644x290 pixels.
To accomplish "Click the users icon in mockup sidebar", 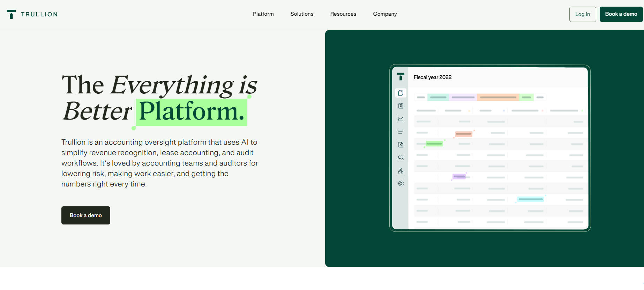I will pyautogui.click(x=400, y=158).
